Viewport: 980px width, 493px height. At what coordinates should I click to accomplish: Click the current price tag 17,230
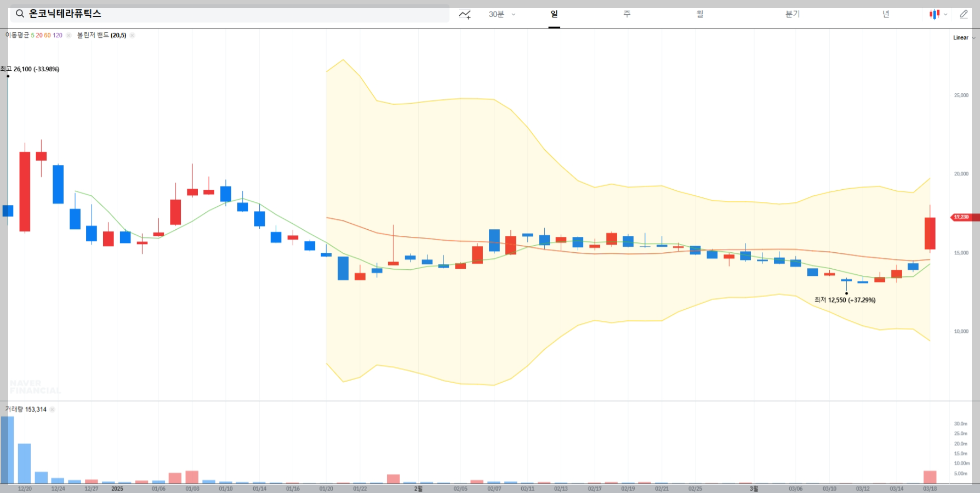click(x=965, y=217)
